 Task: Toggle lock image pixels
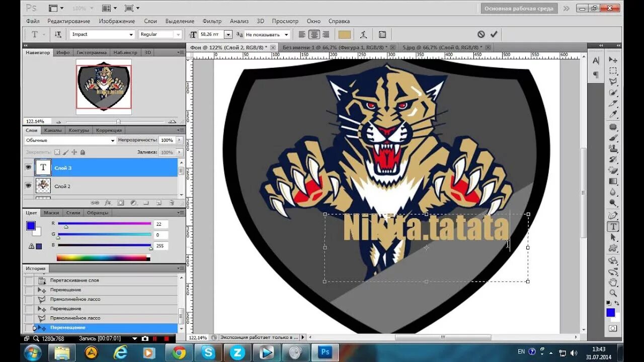point(65,152)
